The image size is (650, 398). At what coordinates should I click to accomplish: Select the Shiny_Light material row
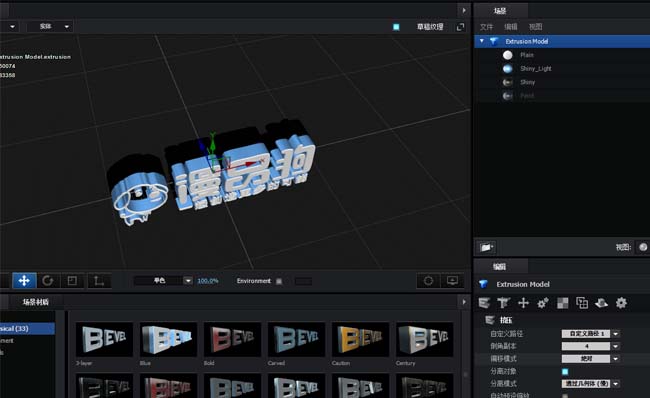point(562,69)
